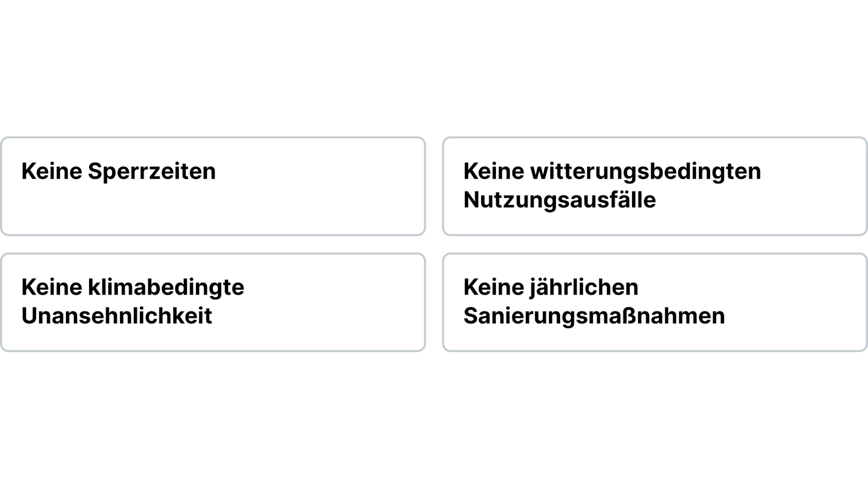This screenshot has width=868, height=488.
Task: Click "Keine" before the word "klimabedingte"
Action: [51, 287]
